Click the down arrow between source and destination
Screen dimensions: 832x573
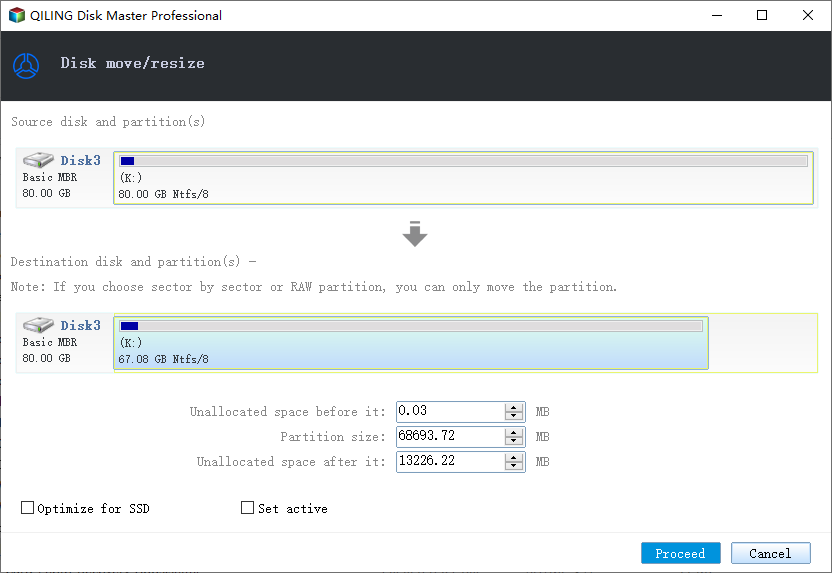coord(415,234)
